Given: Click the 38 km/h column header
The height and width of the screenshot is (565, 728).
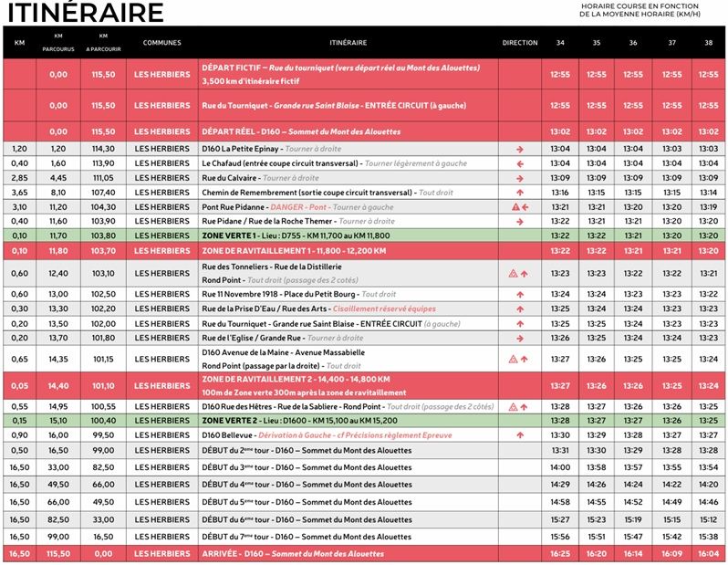Looking at the screenshot, I should tap(709, 42).
